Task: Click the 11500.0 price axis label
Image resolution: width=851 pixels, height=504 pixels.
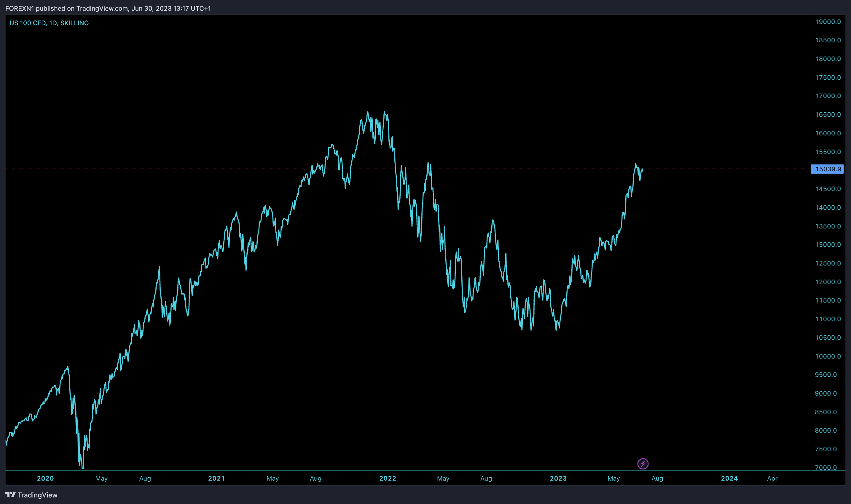Action: coord(828,300)
